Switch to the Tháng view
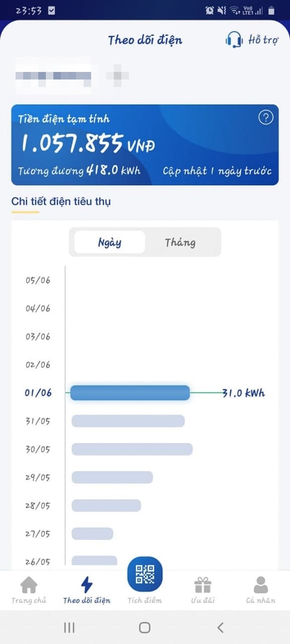This screenshot has width=290, height=644. click(180, 242)
